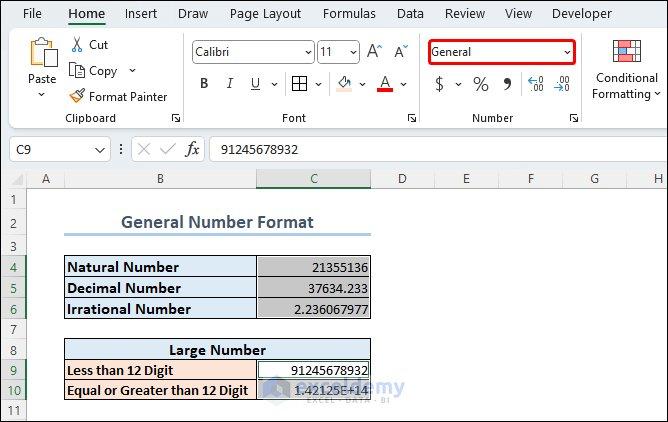The height and width of the screenshot is (422, 668).
Task: Select the Less than 12 Digit cell
Action: [x=160, y=370]
